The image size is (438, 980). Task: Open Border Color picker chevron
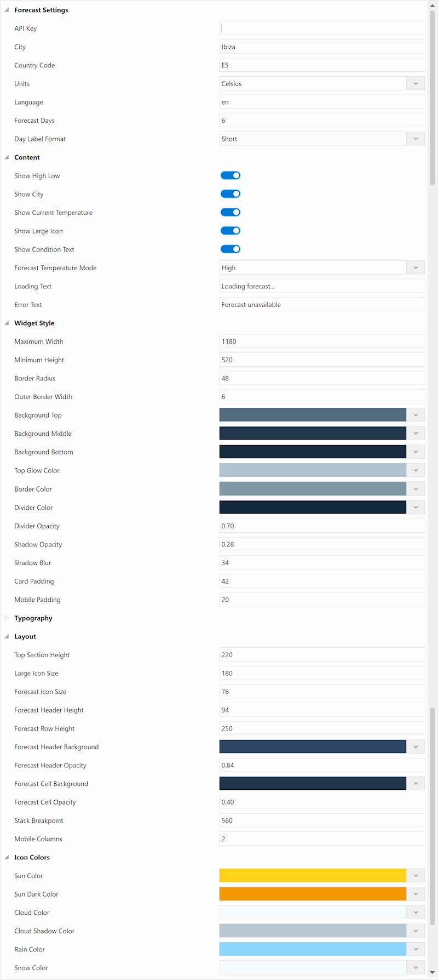click(x=416, y=489)
